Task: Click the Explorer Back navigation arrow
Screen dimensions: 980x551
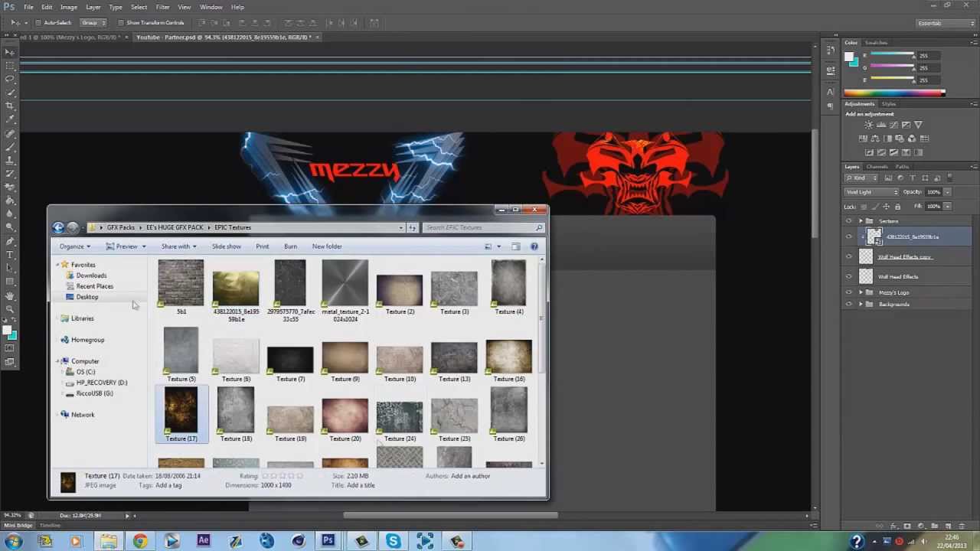Action: point(58,227)
